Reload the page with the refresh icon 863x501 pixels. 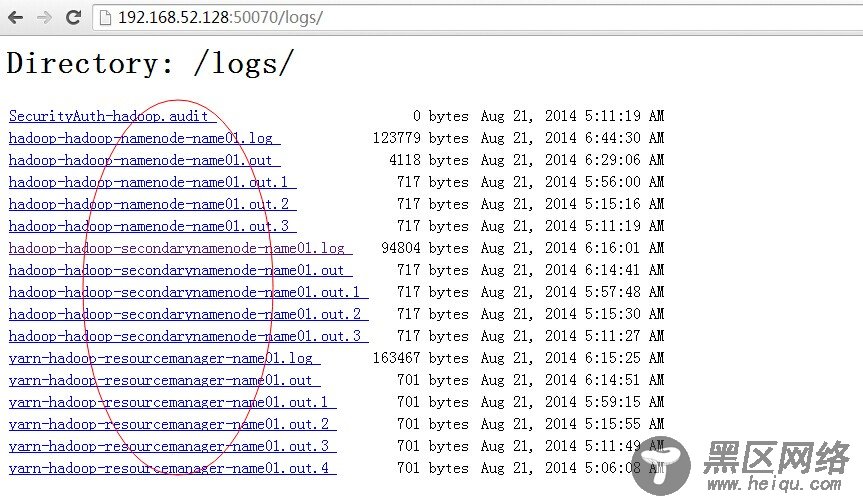click(73, 17)
